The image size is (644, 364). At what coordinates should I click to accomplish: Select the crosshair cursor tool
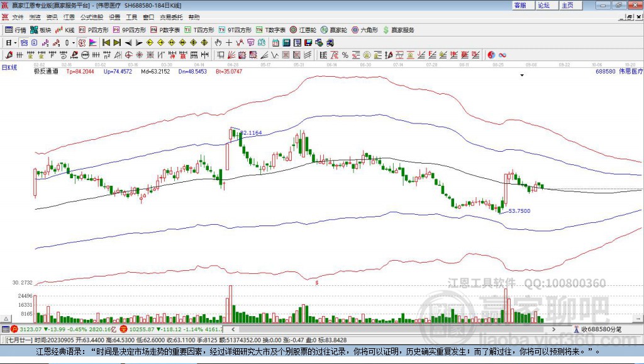click(x=229, y=43)
